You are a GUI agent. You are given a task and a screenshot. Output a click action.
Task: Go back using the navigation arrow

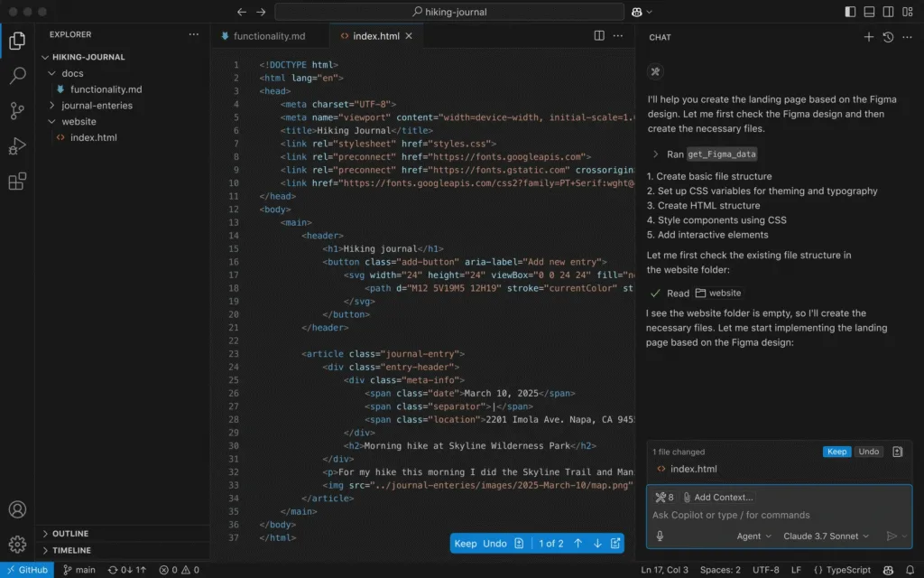(x=242, y=12)
